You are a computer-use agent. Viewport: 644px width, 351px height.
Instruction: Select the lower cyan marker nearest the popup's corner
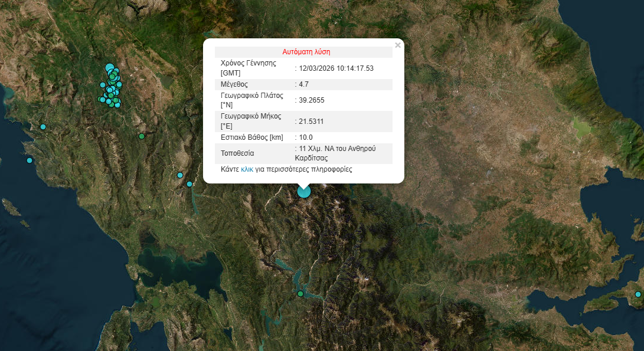[x=189, y=184]
